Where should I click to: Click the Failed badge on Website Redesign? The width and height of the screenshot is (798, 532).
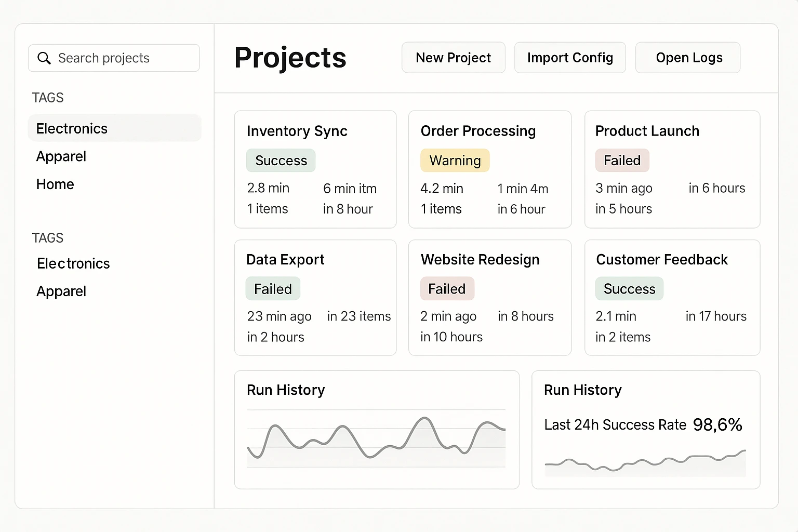click(x=447, y=289)
